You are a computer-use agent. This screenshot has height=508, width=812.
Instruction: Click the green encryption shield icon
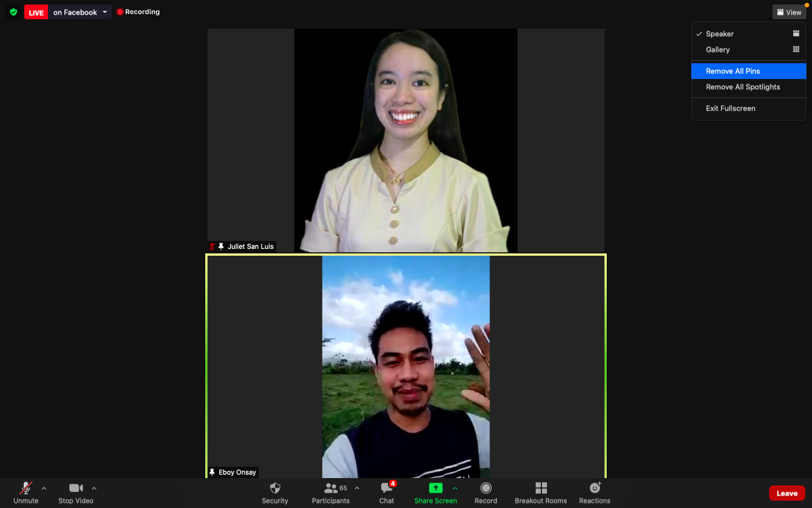coord(14,12)
